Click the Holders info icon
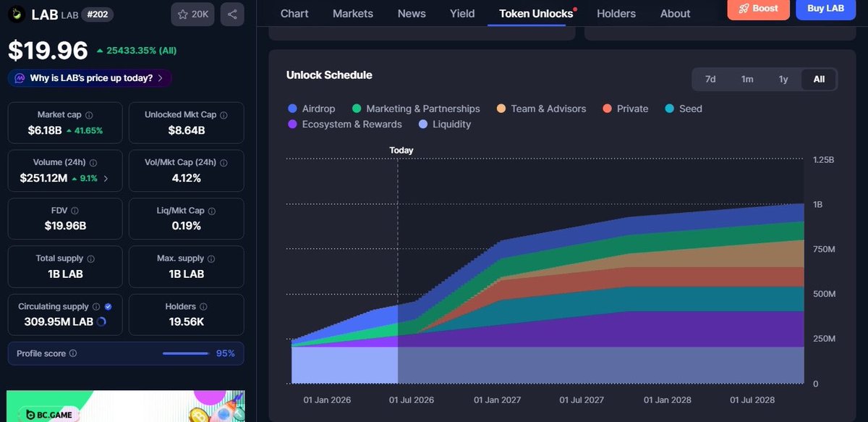868x422 pixels. 203,306
